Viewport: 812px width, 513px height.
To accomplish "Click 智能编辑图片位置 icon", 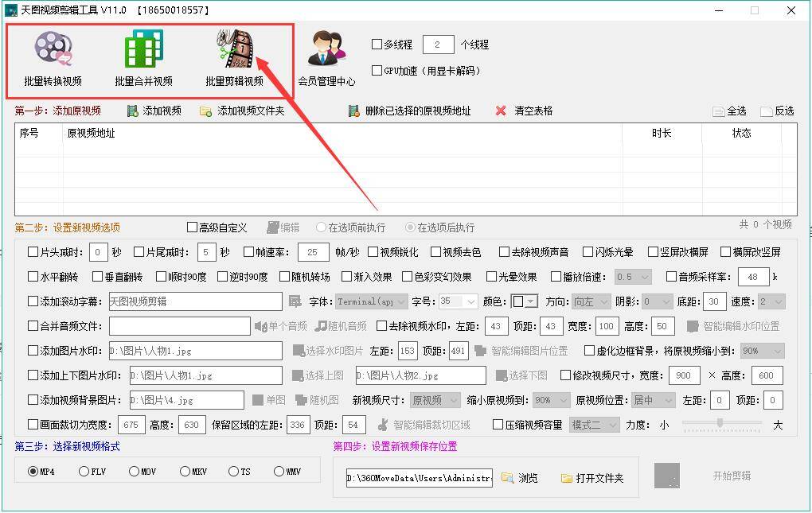I will 481,351.
